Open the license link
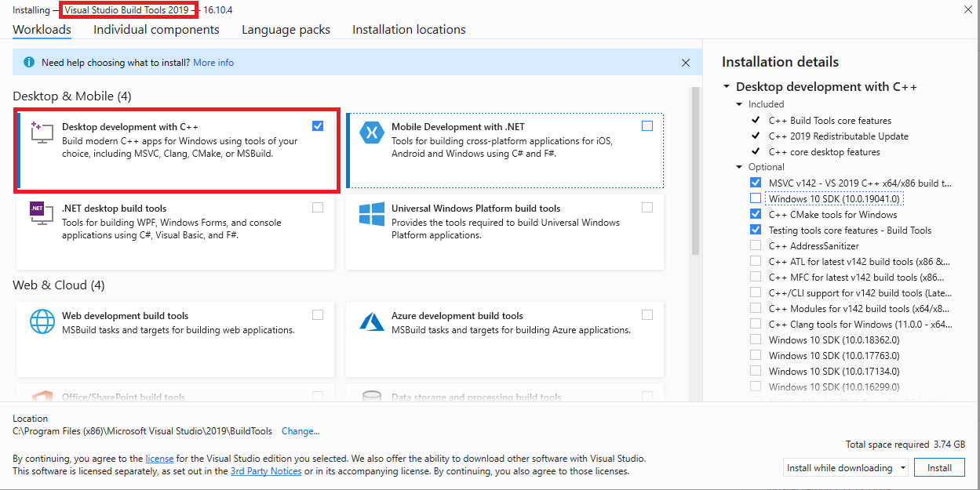980x490 pixels. click(159, 458)
